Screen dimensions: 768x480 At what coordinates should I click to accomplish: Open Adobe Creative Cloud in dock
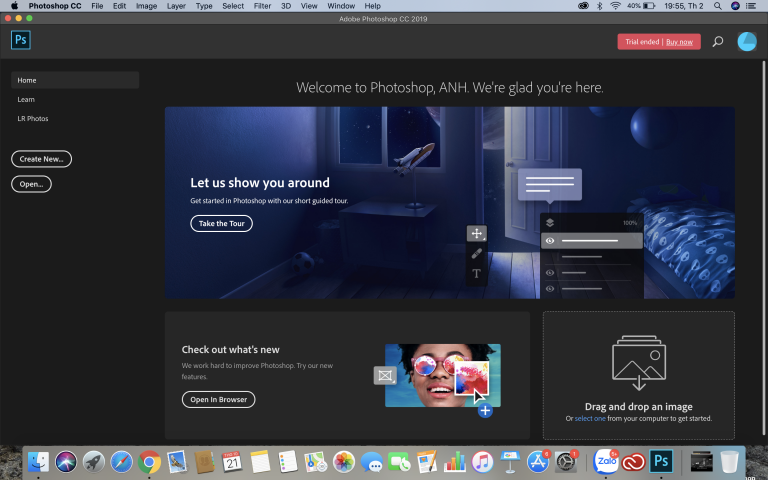pos(633,462)
